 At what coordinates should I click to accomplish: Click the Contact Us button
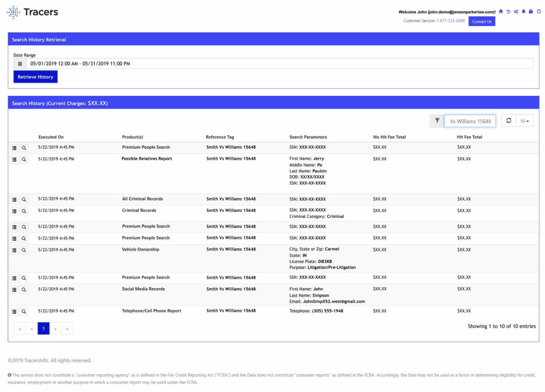pos(481,21)
